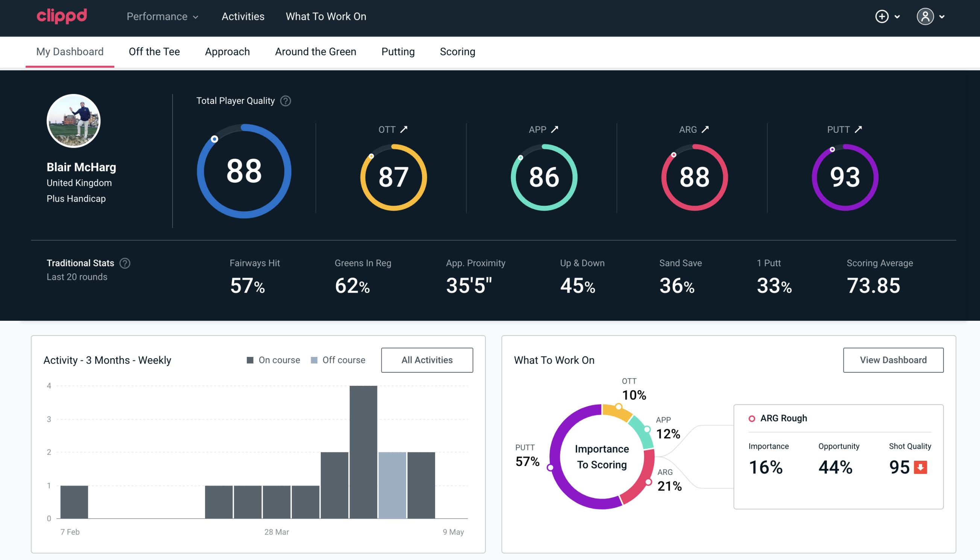Click the Total Player Quality help icon

[x=285, y=100]
